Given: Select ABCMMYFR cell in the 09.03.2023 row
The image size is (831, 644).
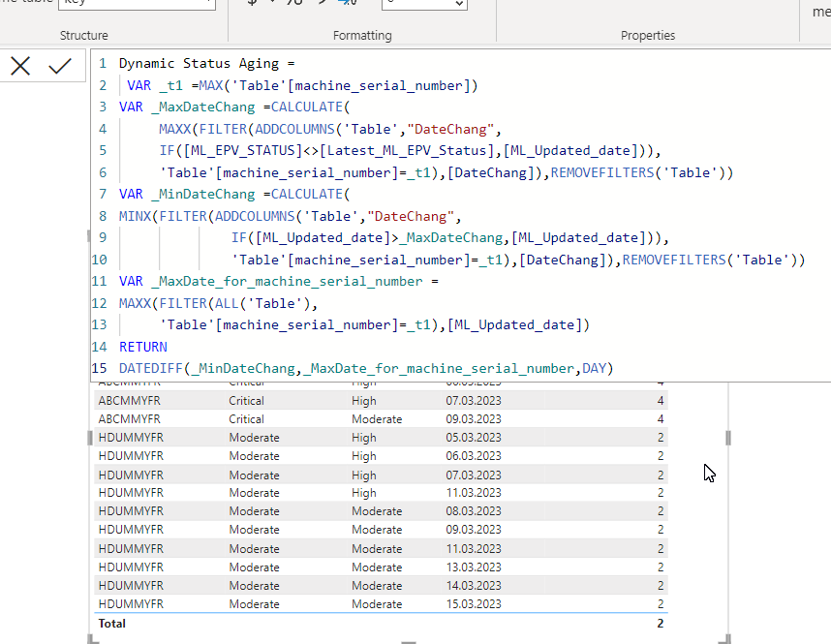Looking at the screenshot, I should [130, 419].
